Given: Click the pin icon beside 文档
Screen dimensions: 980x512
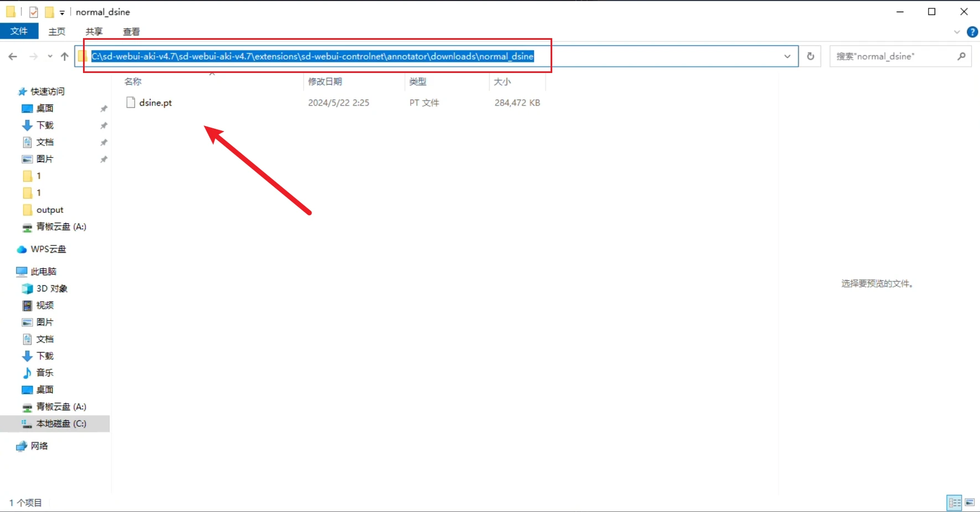Looking at the screenshot, I should coord(103,143).
